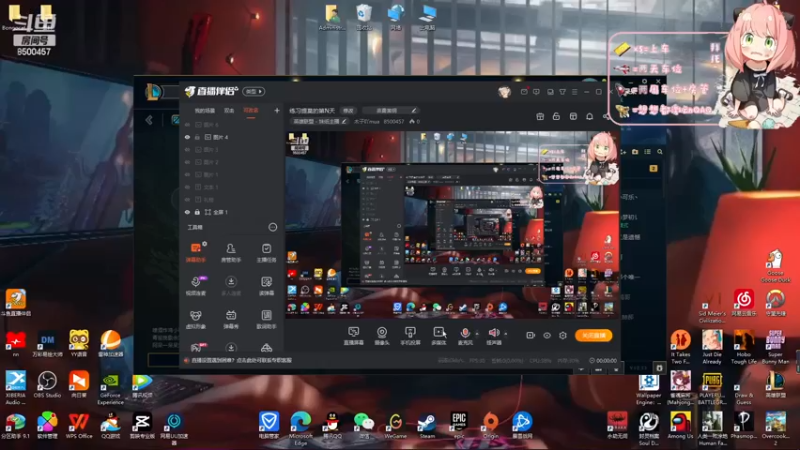Toggle the lock on the 全屏 1 layer
The image size is (800, 450).
197,212
